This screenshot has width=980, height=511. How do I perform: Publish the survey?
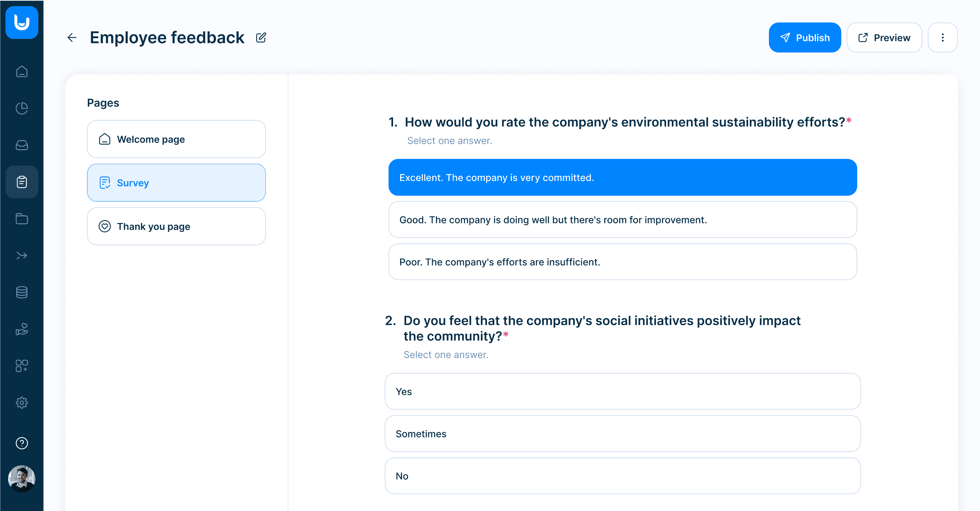coord(804,37)
